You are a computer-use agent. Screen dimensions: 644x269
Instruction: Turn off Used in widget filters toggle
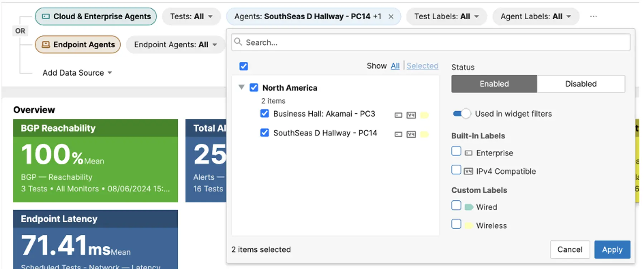462,114
